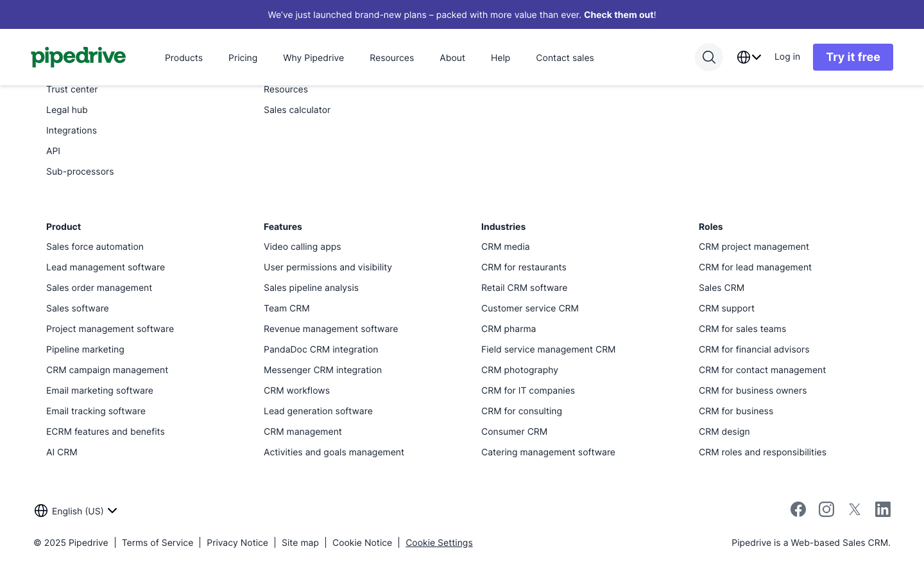Image resolution: width=924 pixels, height=578 pixels.
Task: Open the search magnifier icon
Action: click(x=709, y=57)
